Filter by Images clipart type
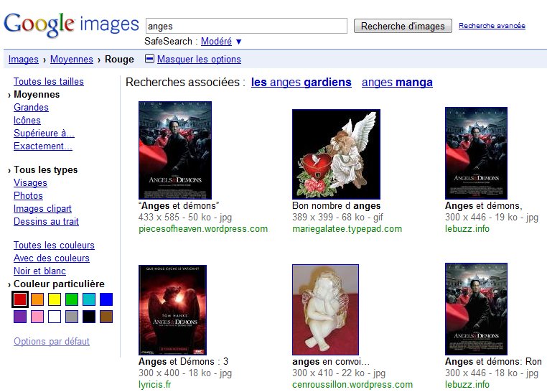Image resolution: width=547 pixels, height=392 pixels. (x=42, y=208)
